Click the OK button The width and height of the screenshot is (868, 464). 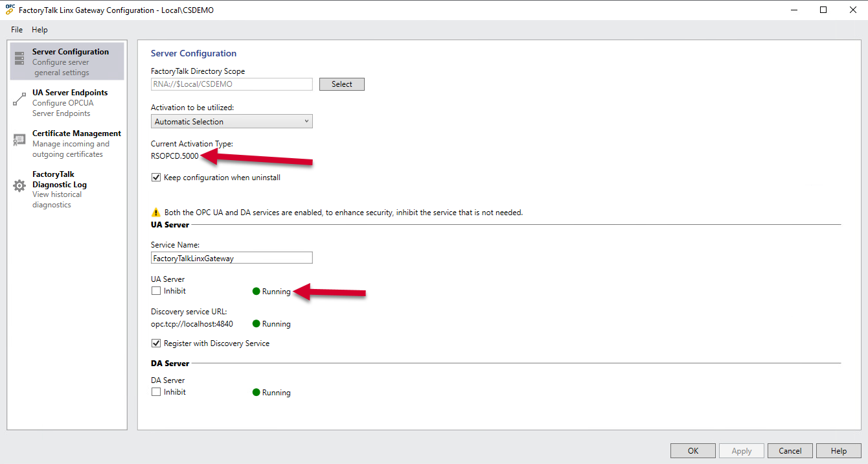coord(693,451)
